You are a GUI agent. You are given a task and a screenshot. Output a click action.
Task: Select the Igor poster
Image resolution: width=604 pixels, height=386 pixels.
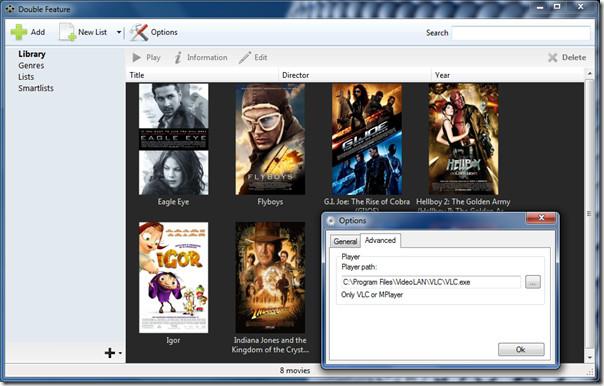173,277
